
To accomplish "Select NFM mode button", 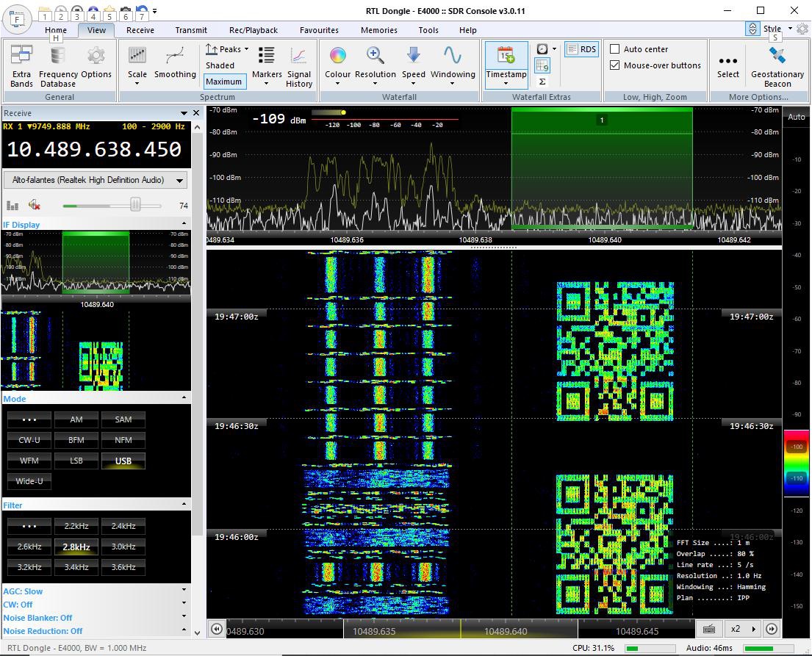I will [123, 440].
